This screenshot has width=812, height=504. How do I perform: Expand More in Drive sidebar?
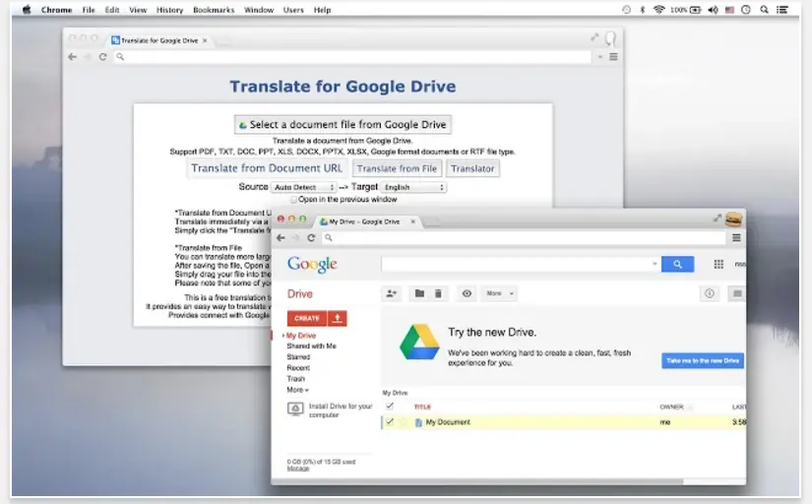[297, 390]
